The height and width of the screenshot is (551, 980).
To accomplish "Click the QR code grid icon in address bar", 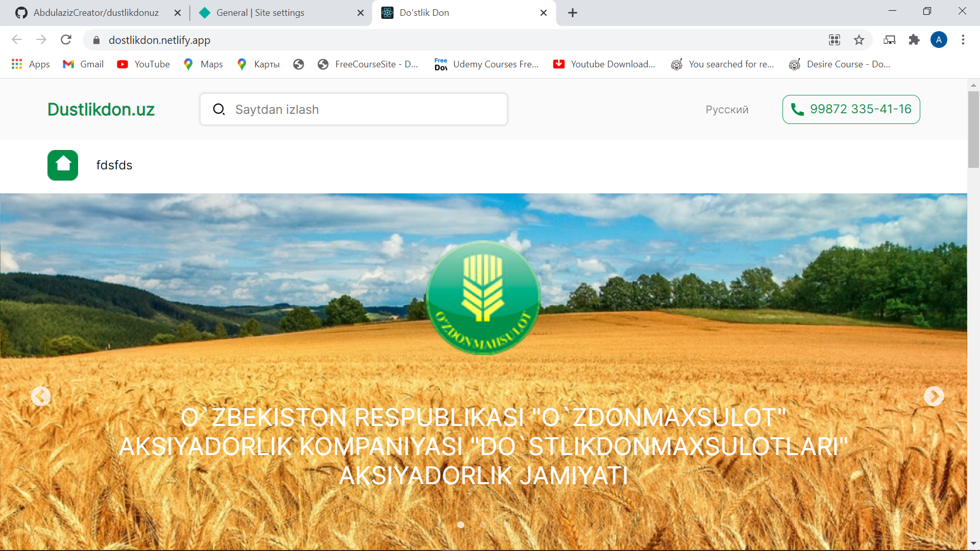I will (x=835, y=40).
